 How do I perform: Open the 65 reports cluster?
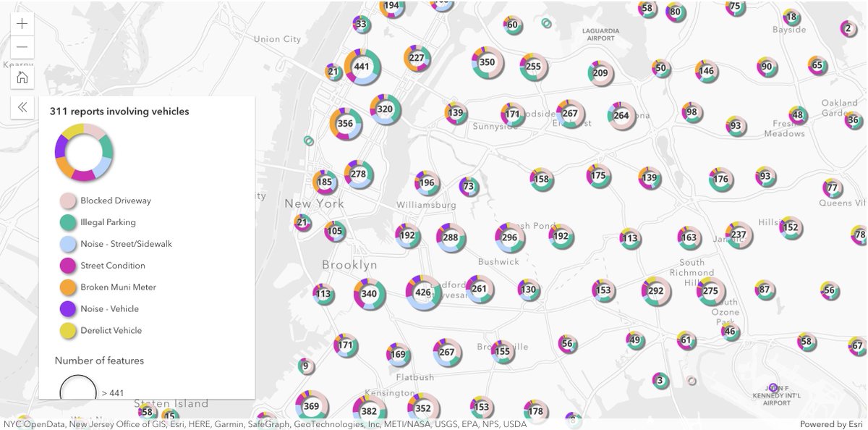[817, 65]
